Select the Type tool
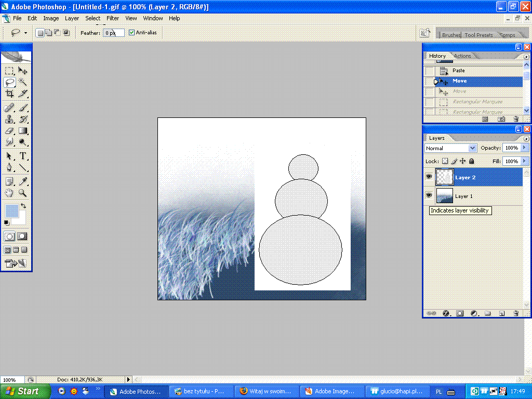 tap(23, 156)
